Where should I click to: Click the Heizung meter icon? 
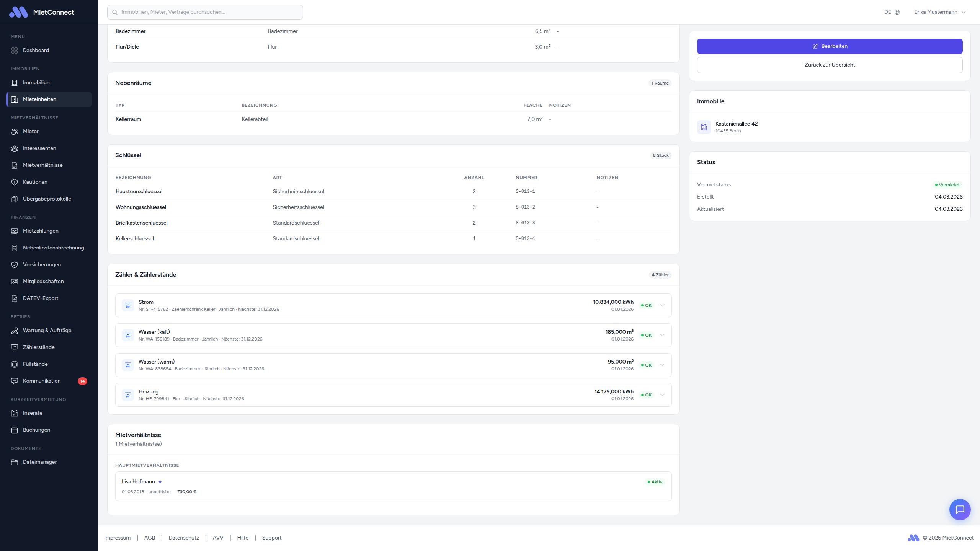pyautogui.click(x=128, y=395)
